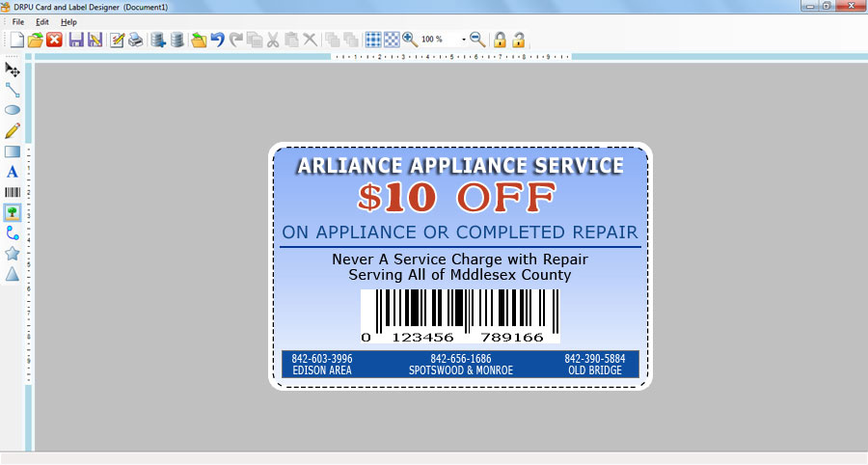
Task: Select the Star shape tool
Action: 13,254
